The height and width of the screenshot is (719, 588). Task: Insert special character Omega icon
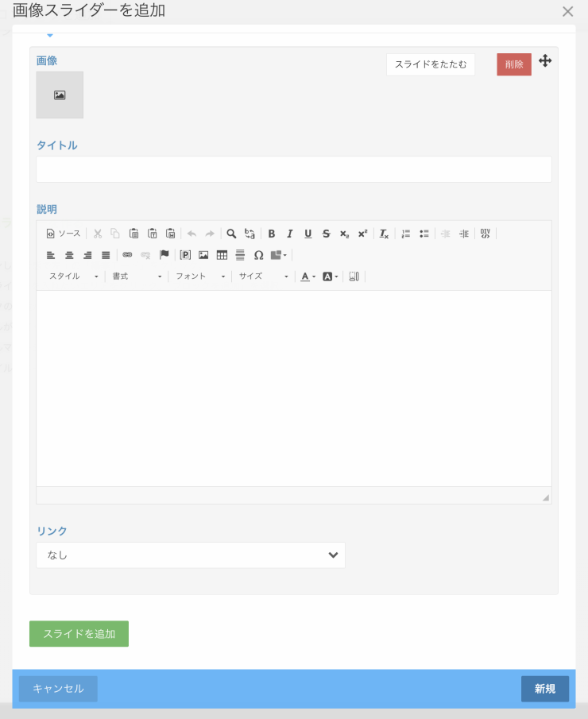[x=258, y=255]
